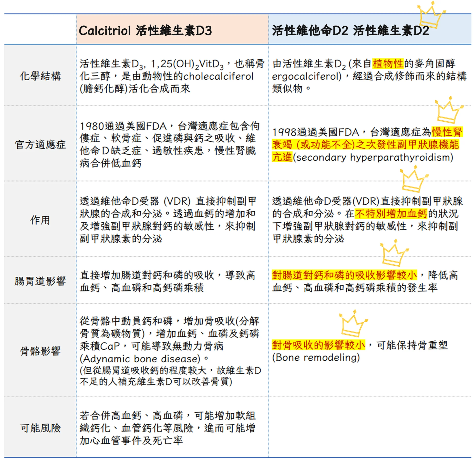Click the highlighted 不特別增加血鈣 text
The image size is (476, 461).
[391, 214]
